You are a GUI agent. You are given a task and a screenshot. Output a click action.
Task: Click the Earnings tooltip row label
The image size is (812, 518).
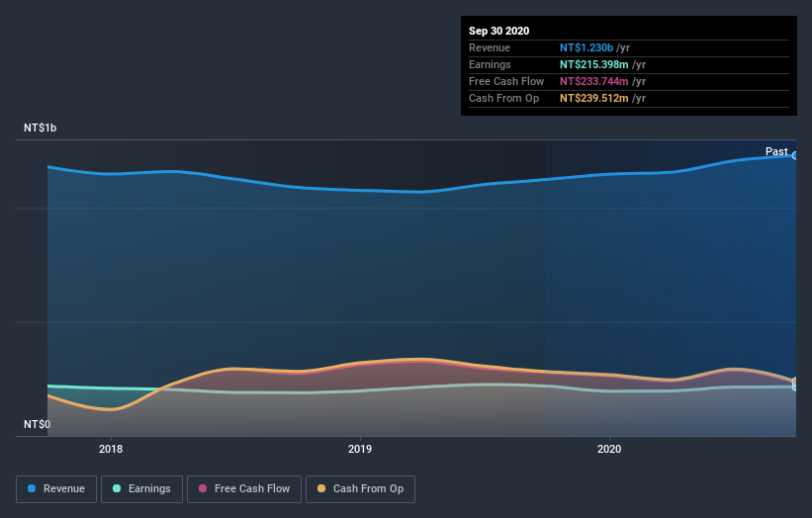tap(490, 64)
